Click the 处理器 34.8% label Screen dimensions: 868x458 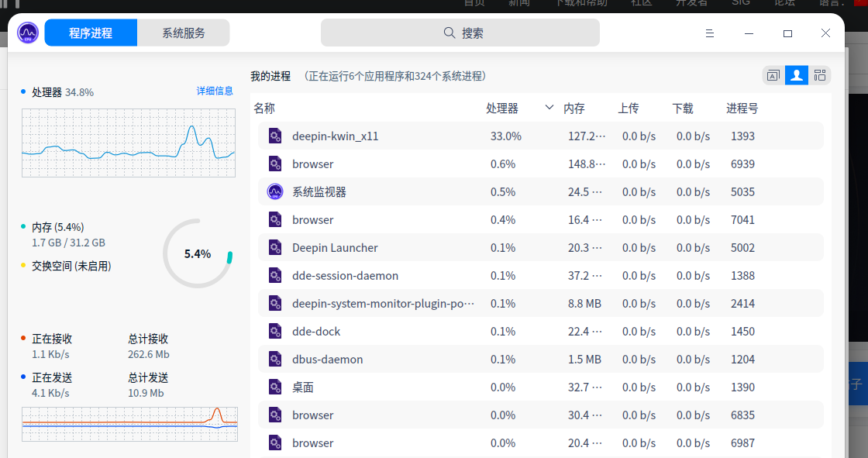point(63,92)
